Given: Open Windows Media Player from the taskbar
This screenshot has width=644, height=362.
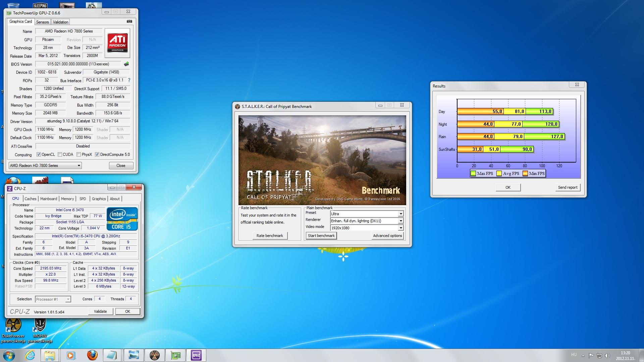Looking at the screenshot, I should point(71,355).
